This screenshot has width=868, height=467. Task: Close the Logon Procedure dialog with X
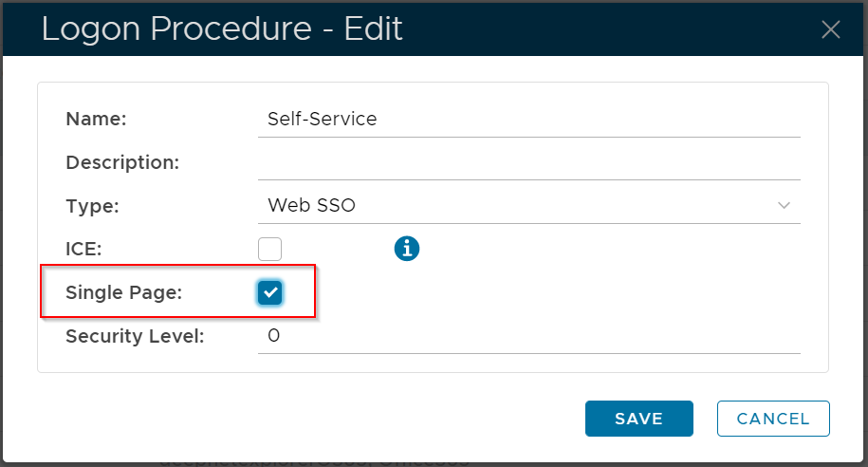(830, 29)
